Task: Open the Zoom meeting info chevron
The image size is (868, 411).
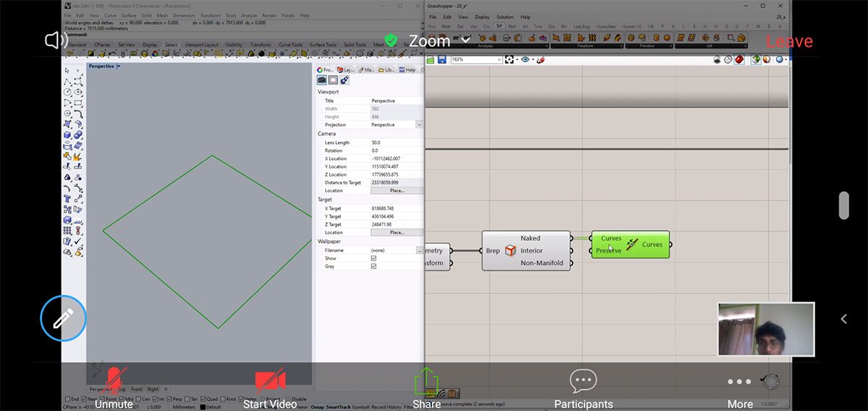Action: [467, 40]
